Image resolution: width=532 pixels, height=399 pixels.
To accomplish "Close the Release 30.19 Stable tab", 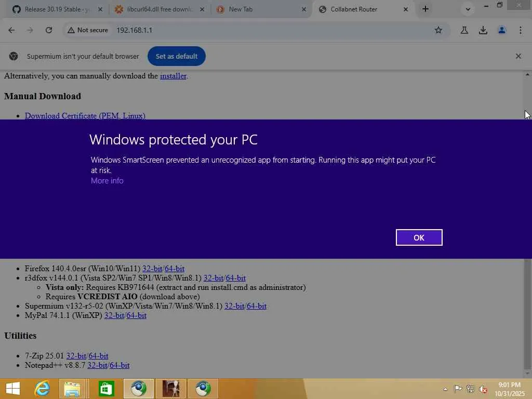I will pyautogui.click(x=100, y=9).
